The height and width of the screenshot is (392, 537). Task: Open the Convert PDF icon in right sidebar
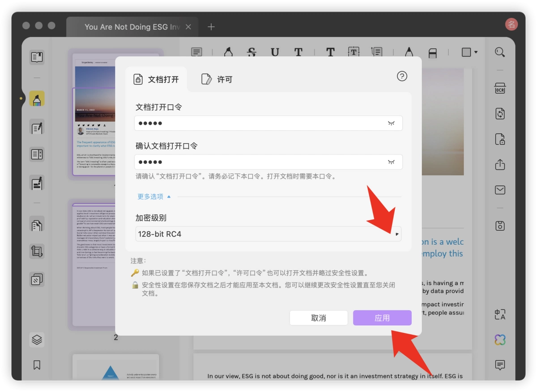(500, 113)
